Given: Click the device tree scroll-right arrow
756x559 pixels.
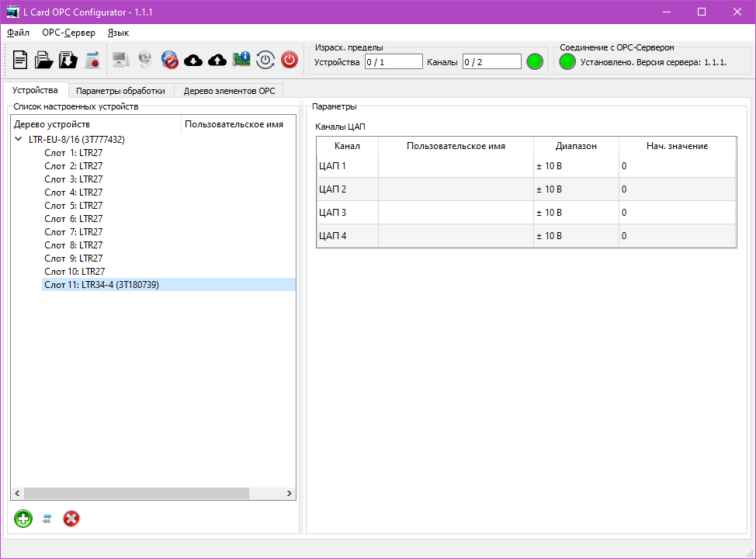Looking at the screenshot, I should tap(290, 494).
